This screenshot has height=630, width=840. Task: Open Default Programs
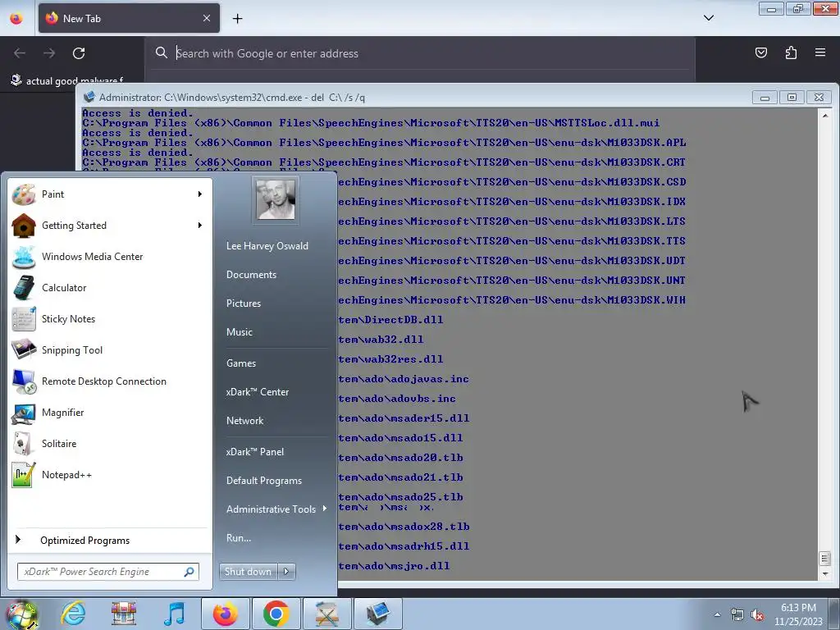[264, 481]
